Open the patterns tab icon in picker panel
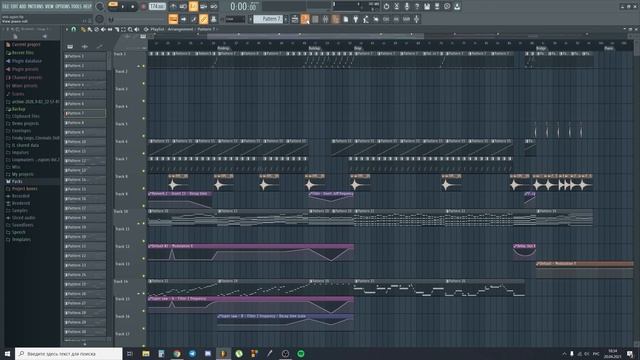The width and height of the screenshot is (640, 360). click(x=70, y=47)
